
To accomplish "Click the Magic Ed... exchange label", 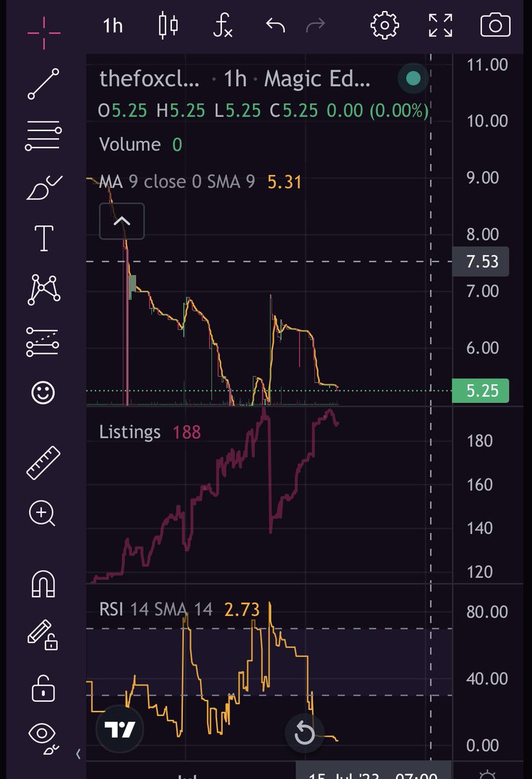I will pyautogui.click(x=318, y=79).
